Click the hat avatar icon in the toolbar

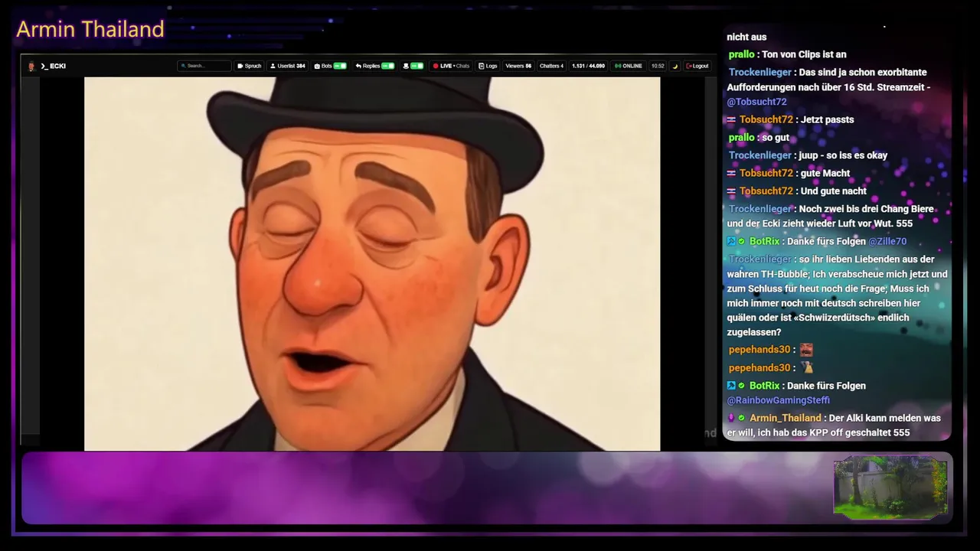pyautogui.click(x=406, y=66)
